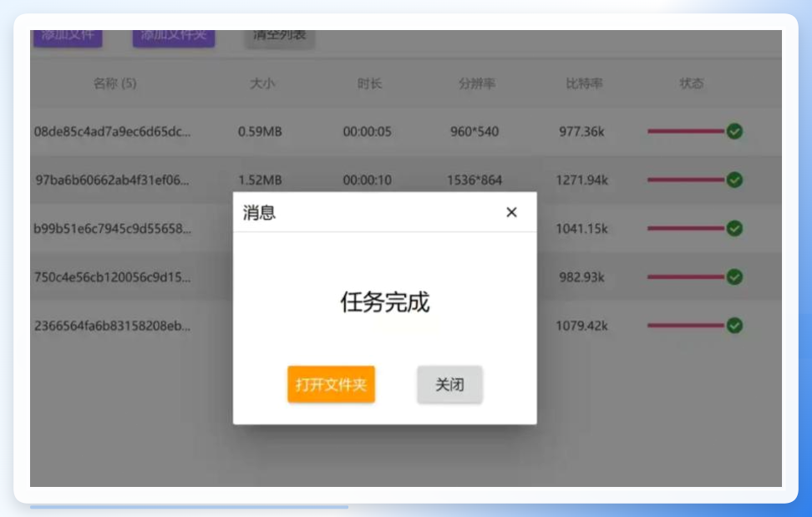The width and height of the screenshot is (812, 517).
Task: Click the 大小 column header
Action: (262, 84)
